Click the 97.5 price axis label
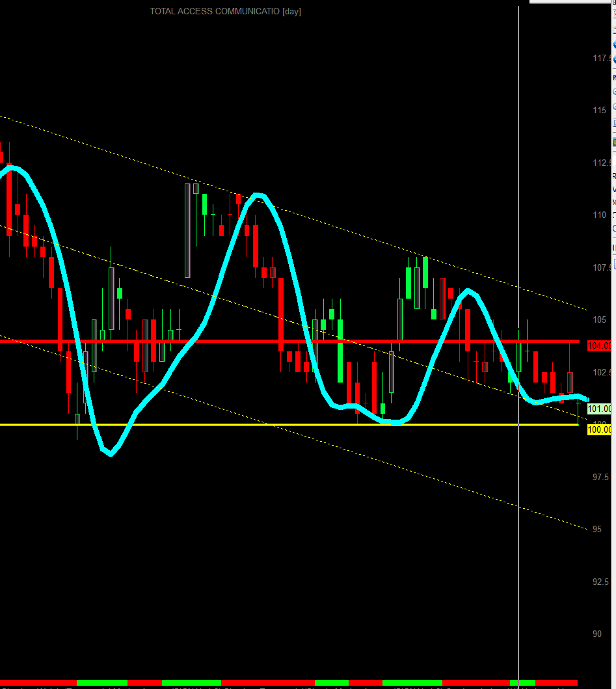616x689 pixels. [x=600, y=477]
